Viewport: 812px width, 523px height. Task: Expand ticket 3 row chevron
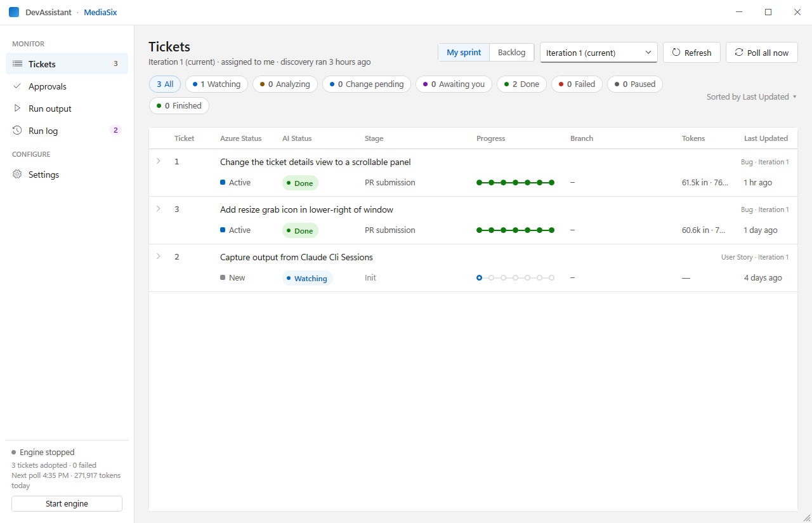pos(159,209)
